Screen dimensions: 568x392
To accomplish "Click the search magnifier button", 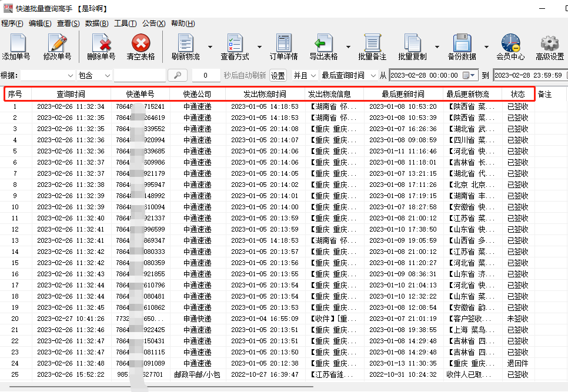I will point(177,75).
